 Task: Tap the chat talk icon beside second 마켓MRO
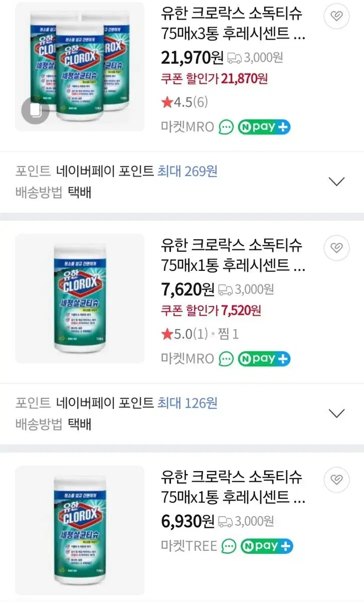tap(226, 359)
